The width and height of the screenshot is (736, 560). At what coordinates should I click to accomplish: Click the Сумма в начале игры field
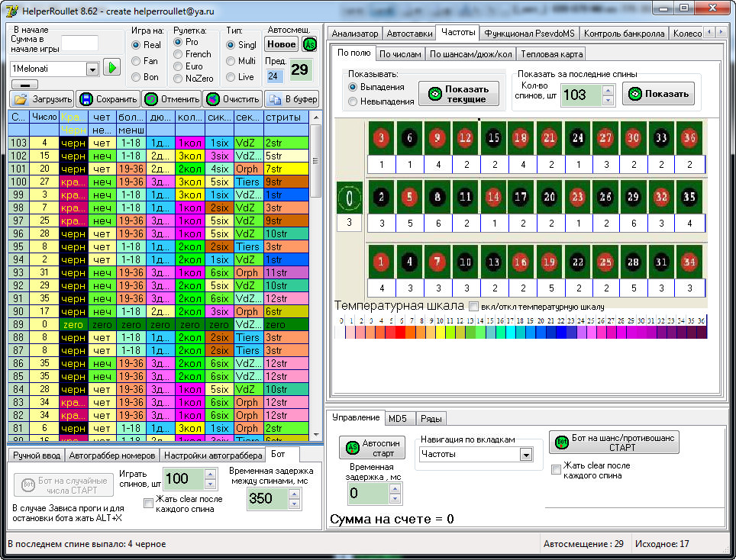point(79,43)
